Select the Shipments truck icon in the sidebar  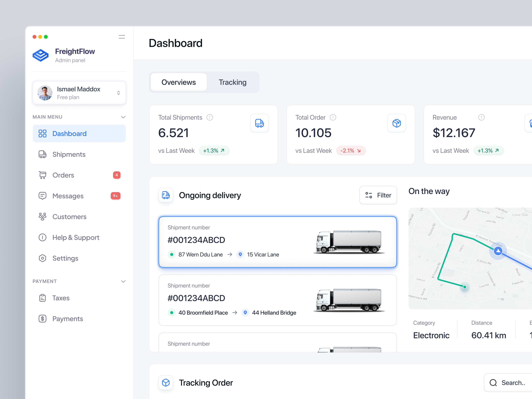[x=42, y=154]
